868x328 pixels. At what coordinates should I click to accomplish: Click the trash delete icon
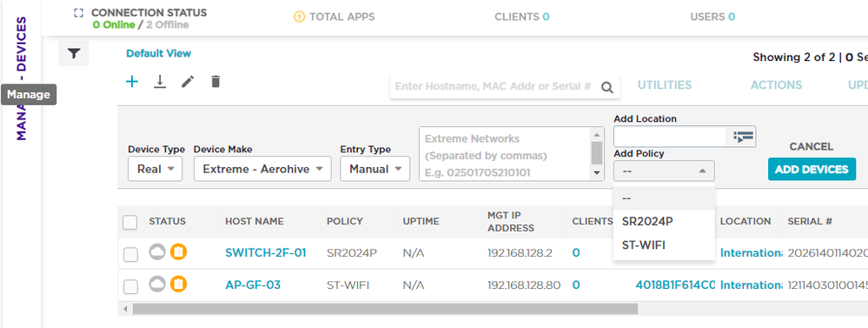(215, 82)
